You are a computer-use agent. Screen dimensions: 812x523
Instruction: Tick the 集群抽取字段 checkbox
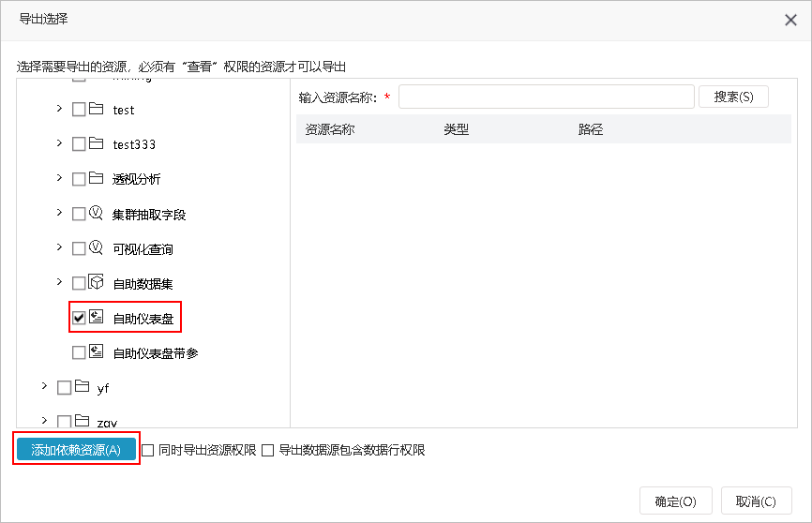pyautogui.click(x=79, y=214)
